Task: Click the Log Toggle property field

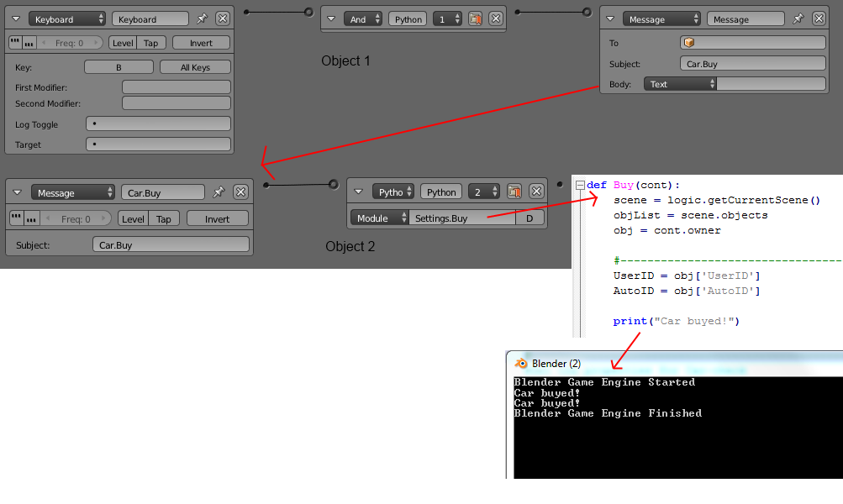Action: coord(159,123)
